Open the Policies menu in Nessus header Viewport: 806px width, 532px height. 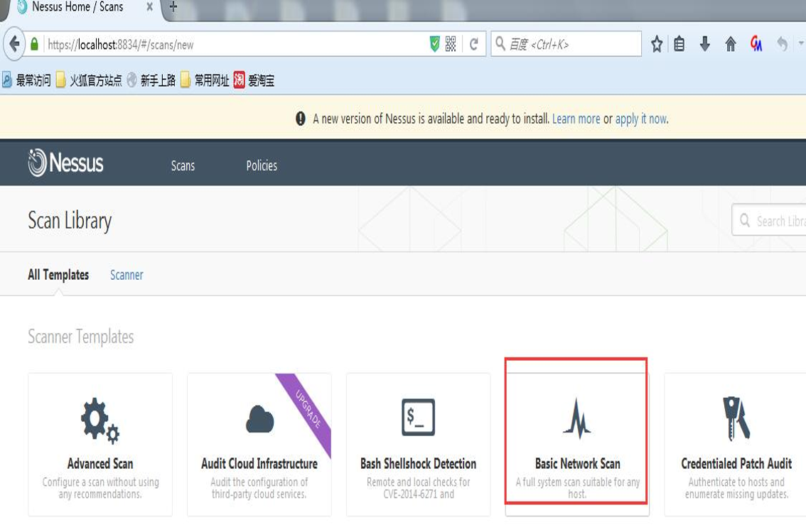click(x=262, y=165)
